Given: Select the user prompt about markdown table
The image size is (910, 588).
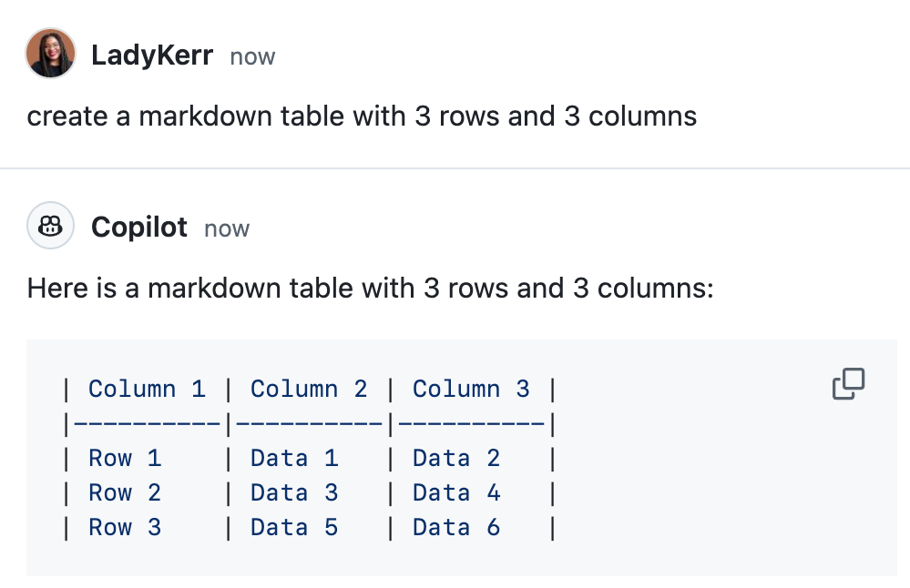Looking at the screenshot, I should tap(362, 116).
